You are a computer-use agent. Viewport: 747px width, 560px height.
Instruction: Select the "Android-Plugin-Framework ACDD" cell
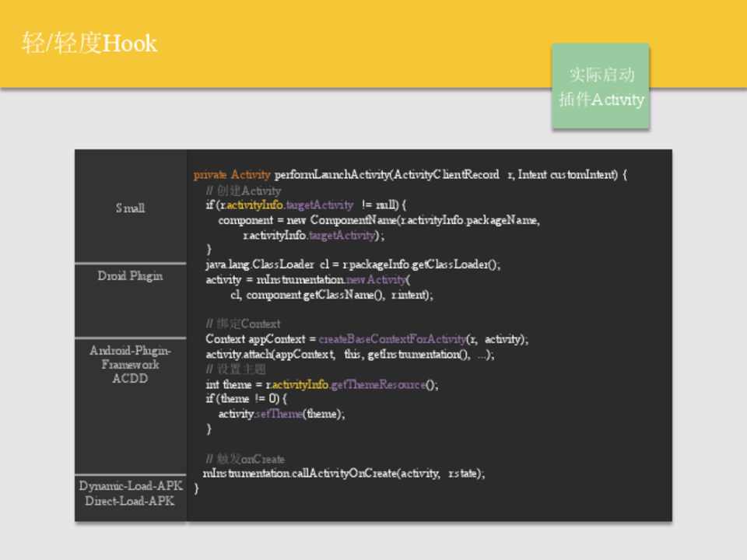pos(130,364)
